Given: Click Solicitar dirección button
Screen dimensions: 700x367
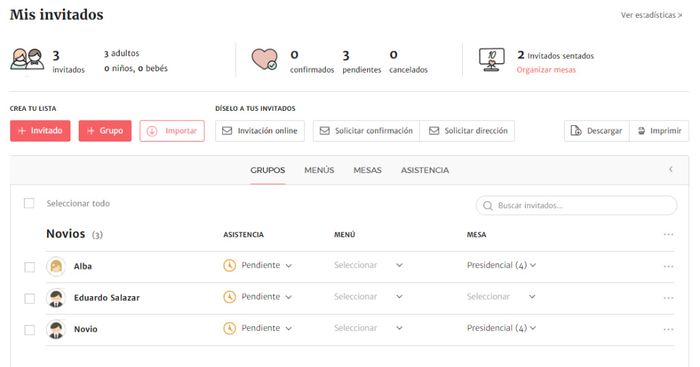Looking at the screenshot, I should 467,131.
